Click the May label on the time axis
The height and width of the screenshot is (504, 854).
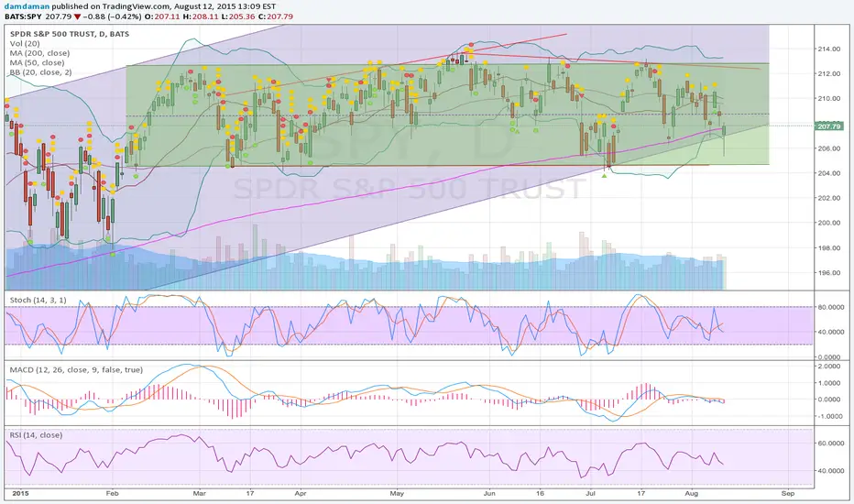[x=397, y=494]
